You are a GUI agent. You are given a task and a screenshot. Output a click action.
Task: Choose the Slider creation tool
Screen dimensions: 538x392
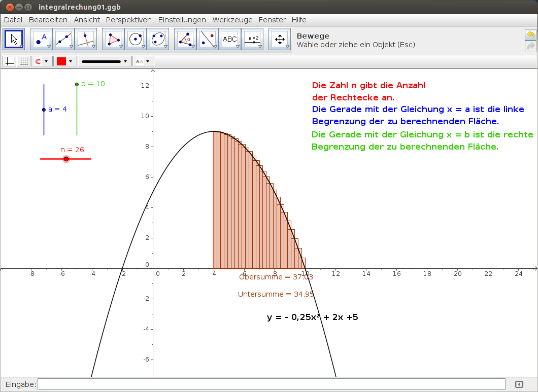[252, 39]
